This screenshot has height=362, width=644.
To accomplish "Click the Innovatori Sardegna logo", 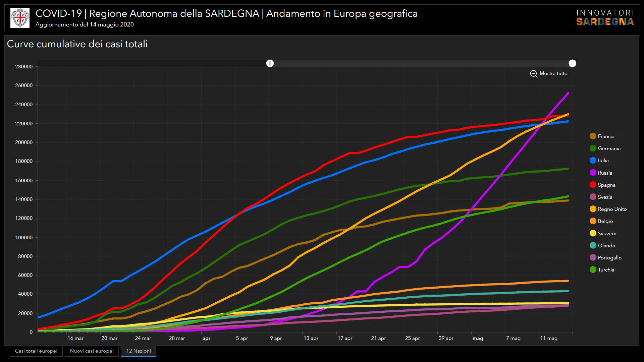I will pos(605,18).
